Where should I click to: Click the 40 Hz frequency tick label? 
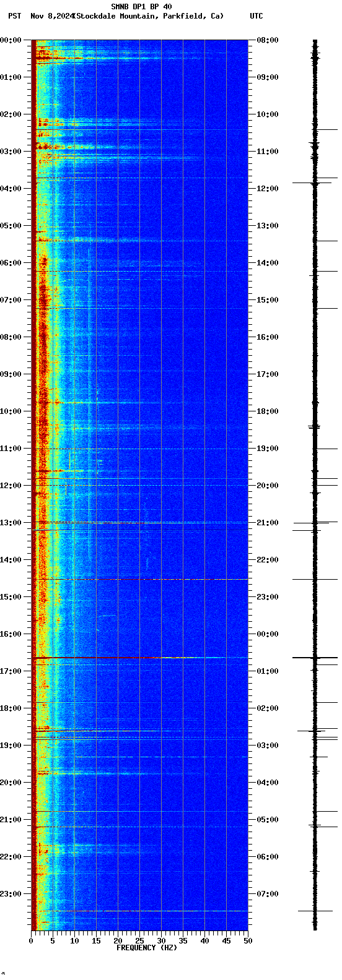pos(204,941)
